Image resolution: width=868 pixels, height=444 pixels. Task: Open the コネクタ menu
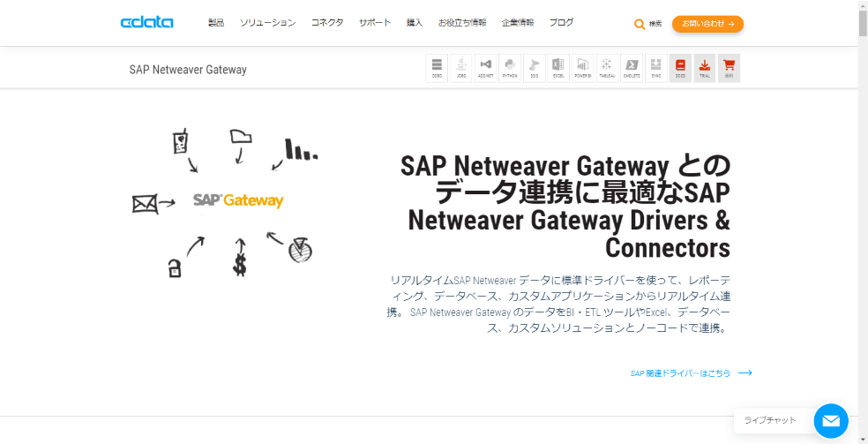327,23
